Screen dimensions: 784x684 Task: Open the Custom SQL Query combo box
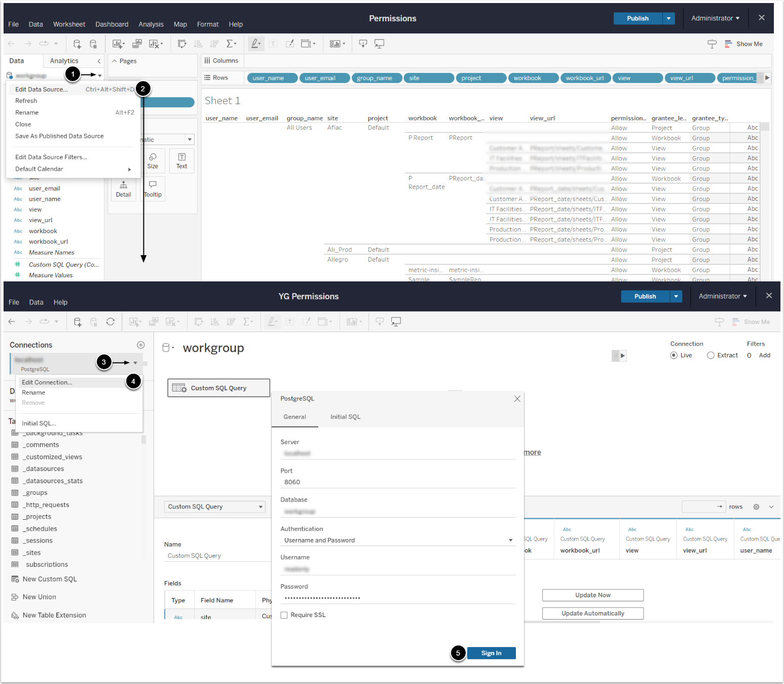215,507
